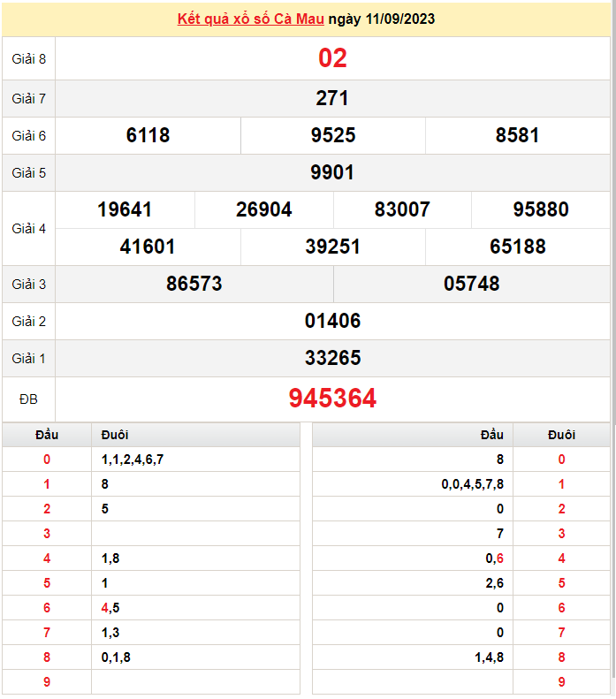
Task: Select the Giải 7 result 271
Action: [332, 98]
